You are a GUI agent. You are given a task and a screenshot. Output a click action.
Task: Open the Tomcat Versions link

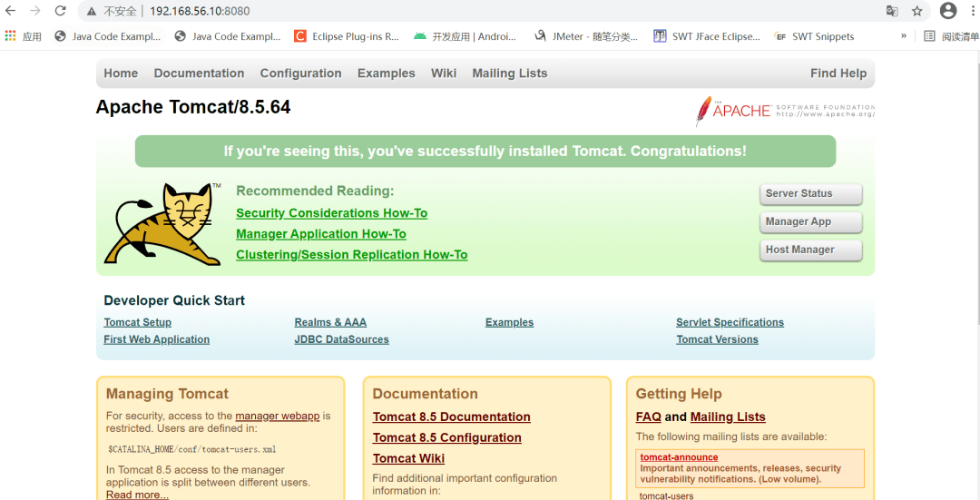click(x=718, y=339)
